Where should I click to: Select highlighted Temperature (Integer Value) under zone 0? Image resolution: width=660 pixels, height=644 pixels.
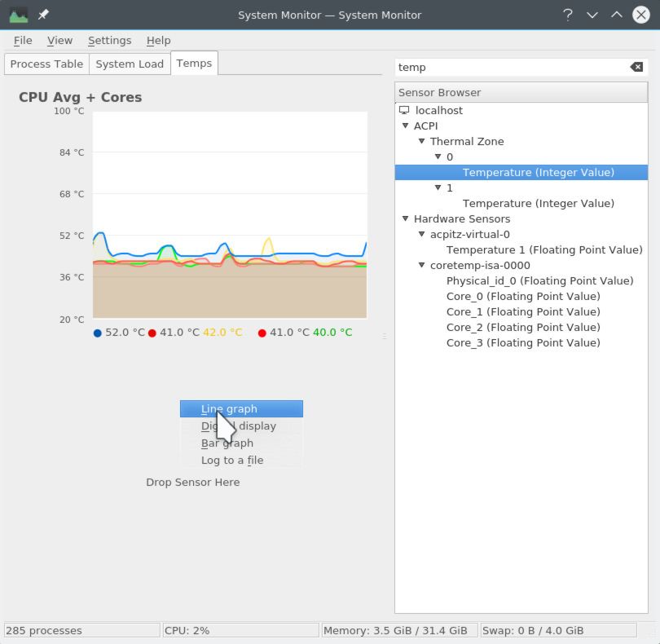[521, 172]
